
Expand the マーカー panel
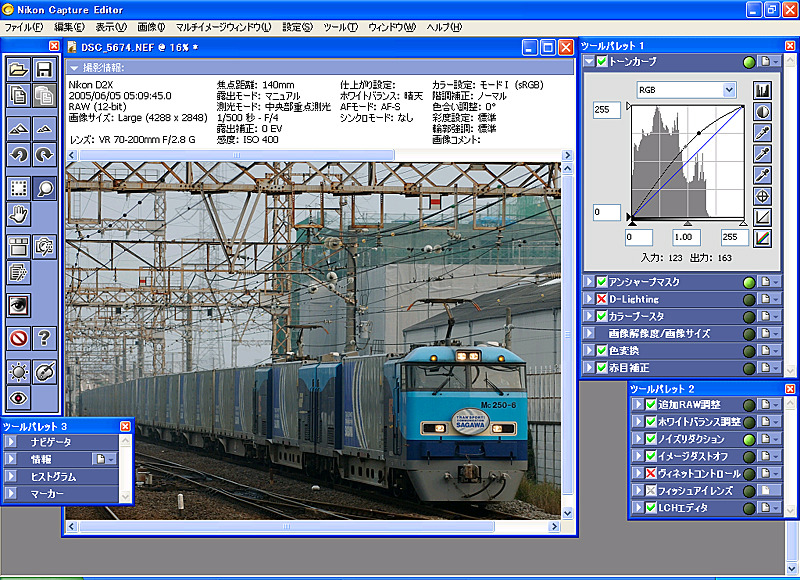[10, 493]
